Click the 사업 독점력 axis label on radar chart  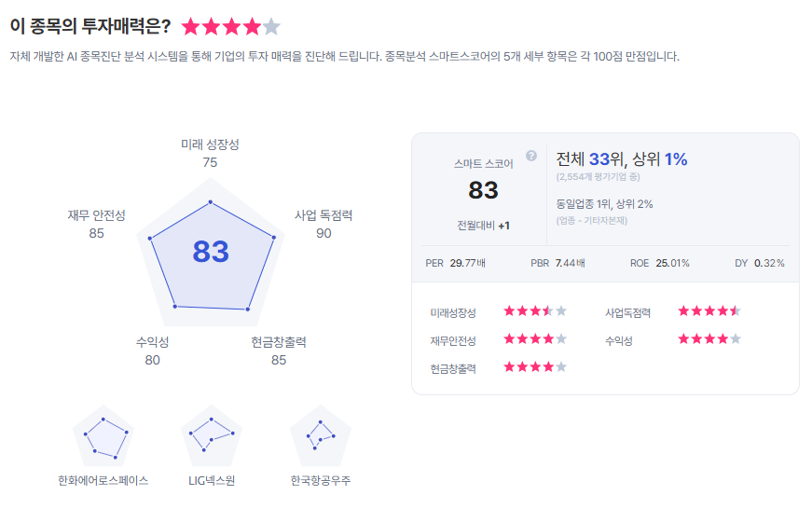tap(323, 215)
